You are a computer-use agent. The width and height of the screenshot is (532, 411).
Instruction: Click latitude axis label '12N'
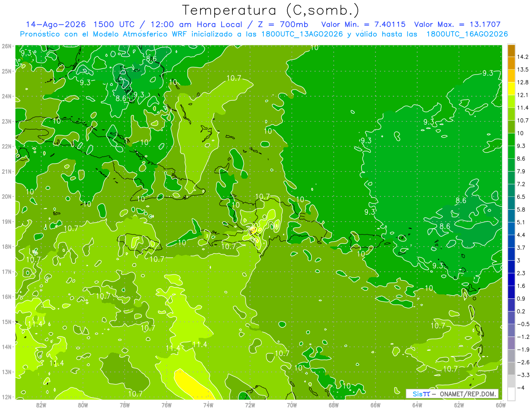[x=6, y=397]
